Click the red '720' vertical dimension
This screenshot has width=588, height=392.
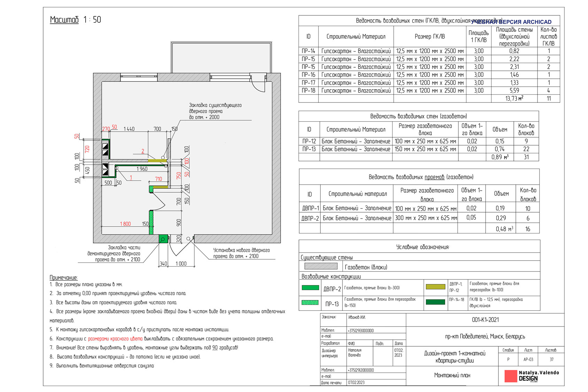click(x=87, y=149)
